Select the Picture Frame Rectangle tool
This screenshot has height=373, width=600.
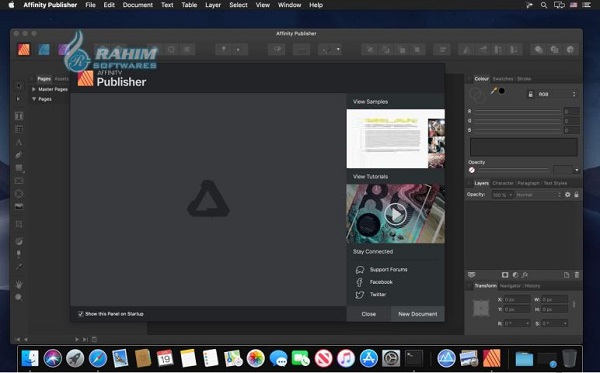pos(19,181)
